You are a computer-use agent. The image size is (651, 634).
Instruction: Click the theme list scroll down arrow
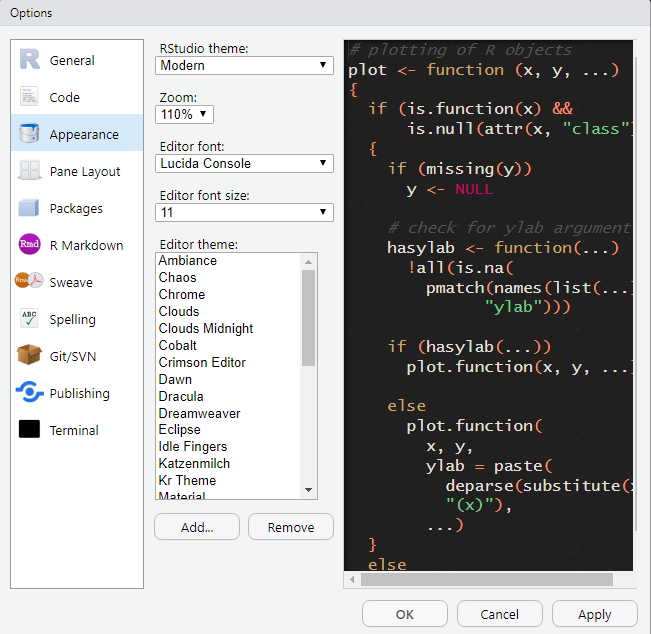[308, 490]
